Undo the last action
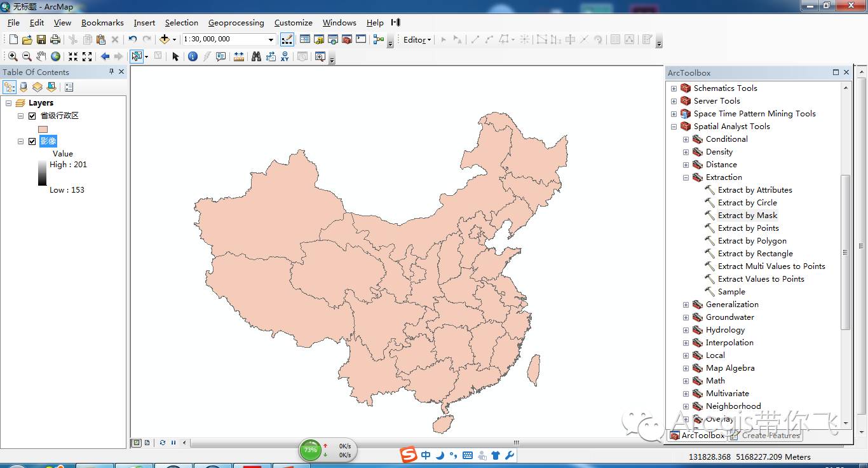The image size is (868, 468). pyautogui.click(x=132, y=39)
